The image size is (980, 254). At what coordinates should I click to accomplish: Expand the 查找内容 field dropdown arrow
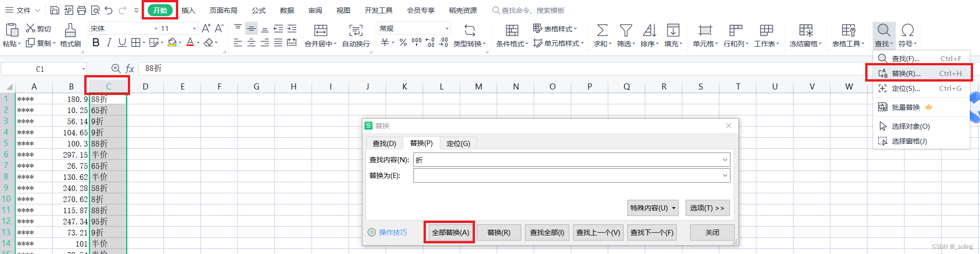725,160
